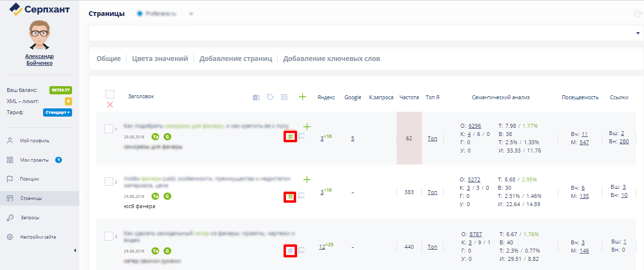The image size is (644, 270).
Task: Check the checkbox for row 3
Action: click(109, 236)
